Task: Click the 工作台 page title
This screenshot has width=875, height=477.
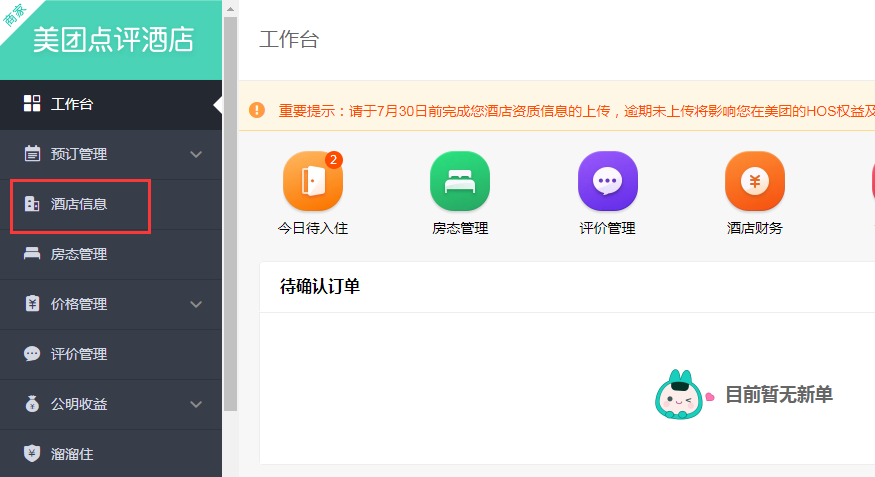Action: coord(289,40)
